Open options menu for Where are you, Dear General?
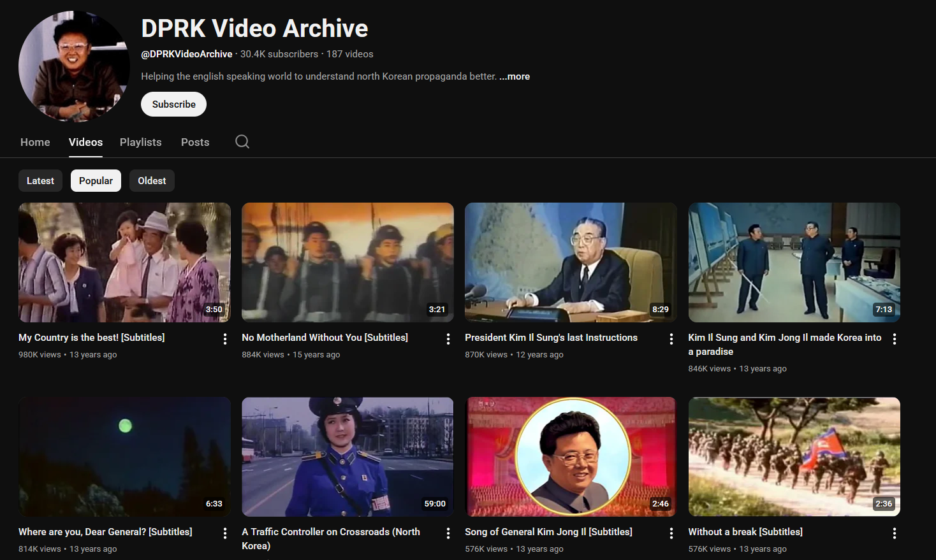 (225, 533)
